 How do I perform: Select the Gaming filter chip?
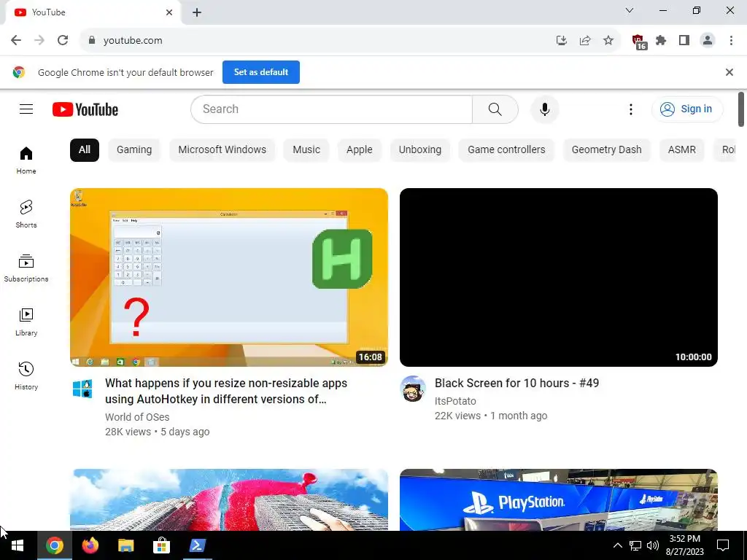[134, 149]
